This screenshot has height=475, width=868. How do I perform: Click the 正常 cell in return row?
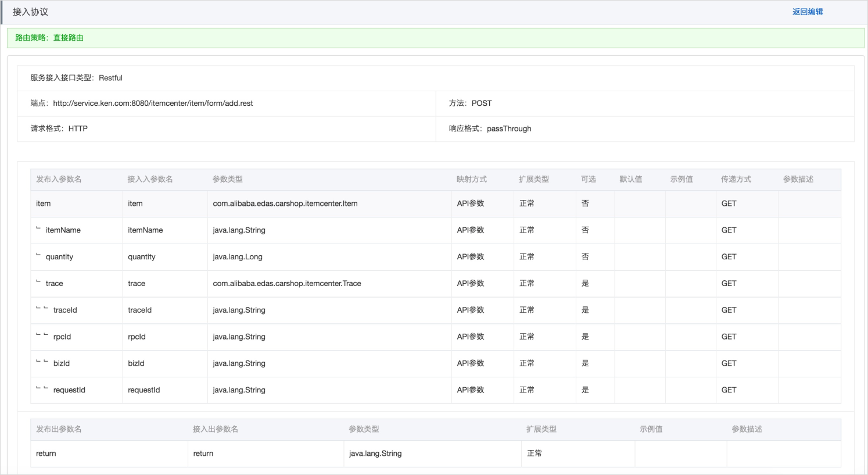point(578,453)
